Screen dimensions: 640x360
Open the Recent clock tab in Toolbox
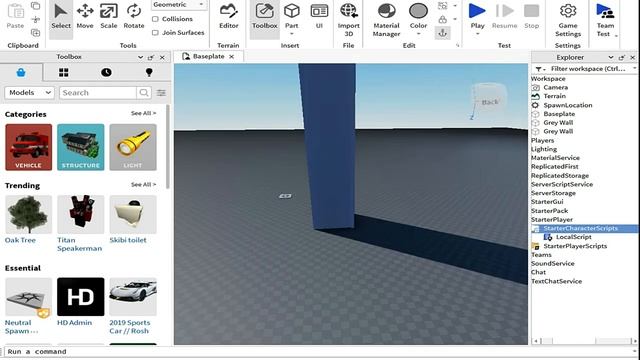pos(106,73)
